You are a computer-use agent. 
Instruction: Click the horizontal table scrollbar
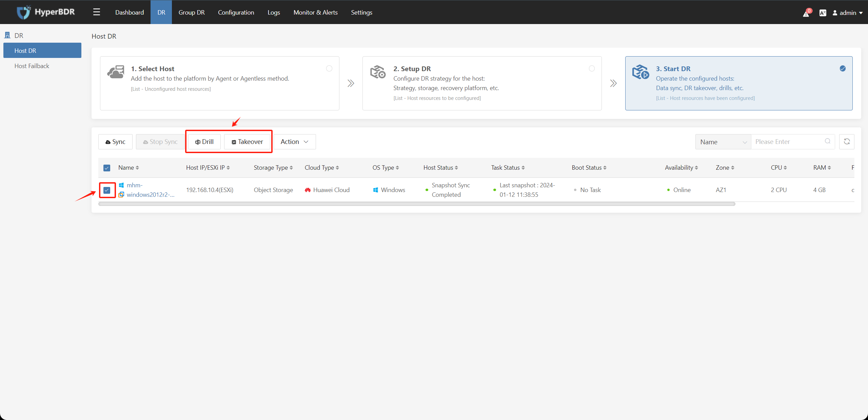click(x=417, y=204)
